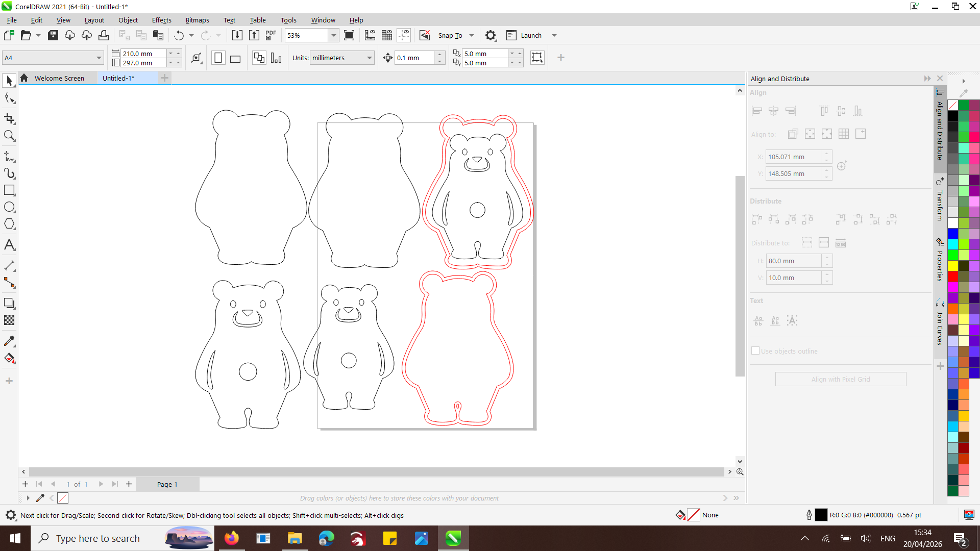
Task: Enable Use objects outline checkbox
Action: pos(755,351)
